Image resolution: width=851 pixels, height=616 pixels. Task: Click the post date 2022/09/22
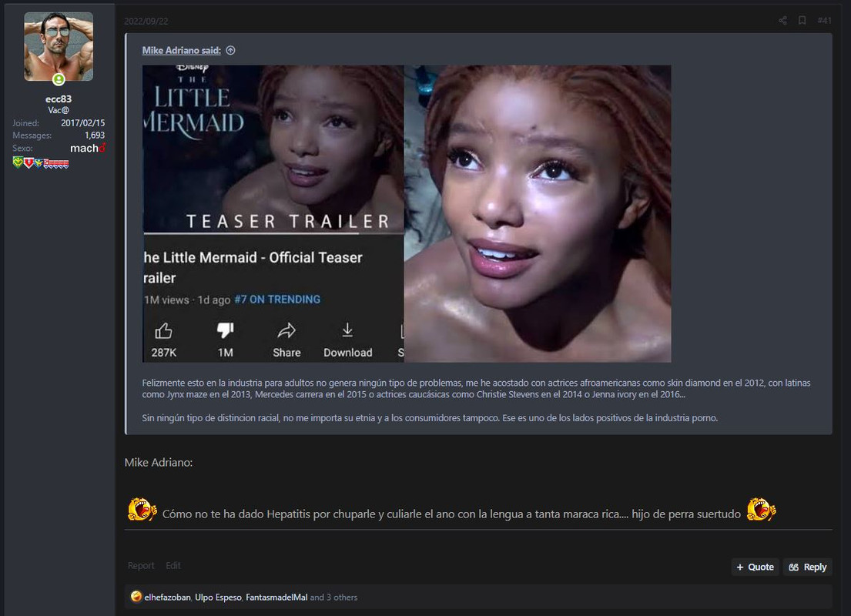[146, 21]
